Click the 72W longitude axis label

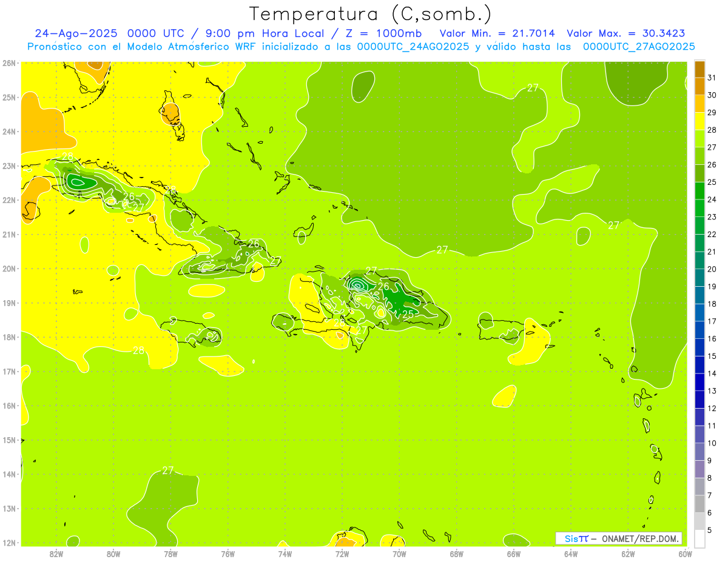pos(342,554)
